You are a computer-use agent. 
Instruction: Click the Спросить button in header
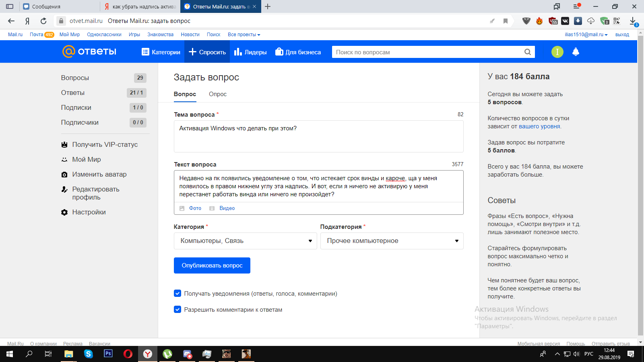[x=207, y=52]
